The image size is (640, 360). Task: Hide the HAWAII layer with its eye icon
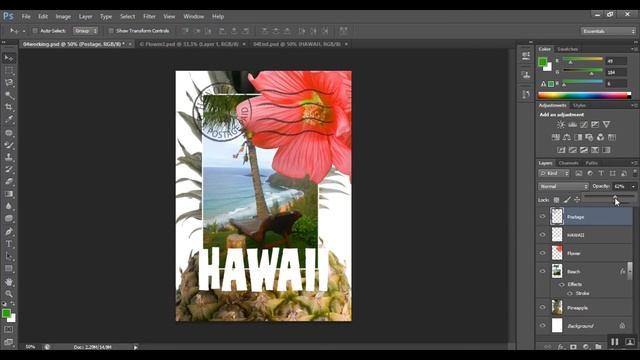tap(542, 235)
